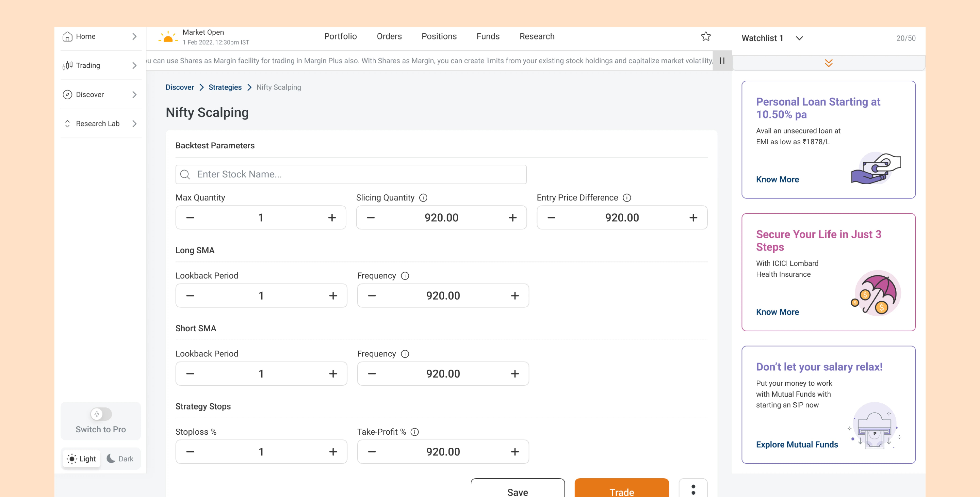Decrease Stoploss % with minus icon
This screenshot has height=497, width=980.
pyautogui.click(x=190, y=452)
